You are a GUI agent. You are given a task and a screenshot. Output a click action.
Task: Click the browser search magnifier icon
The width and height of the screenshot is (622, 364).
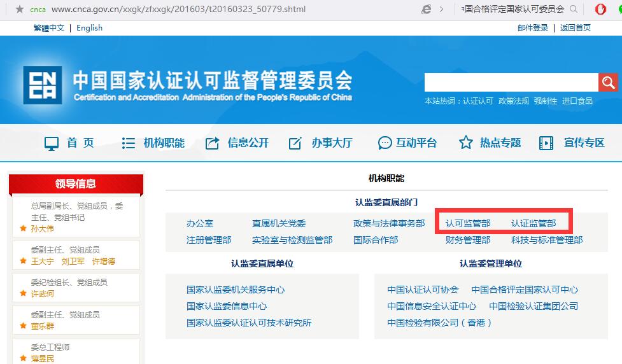(574, 9)
